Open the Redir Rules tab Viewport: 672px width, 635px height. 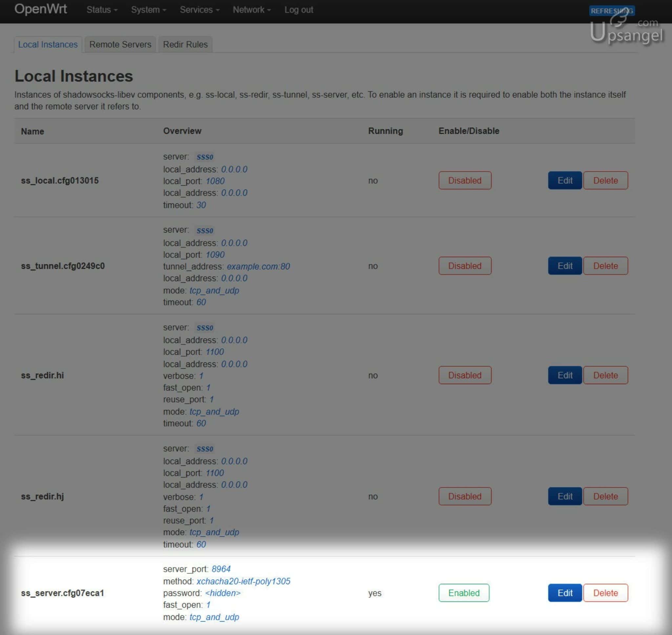[x=185, y=44]
